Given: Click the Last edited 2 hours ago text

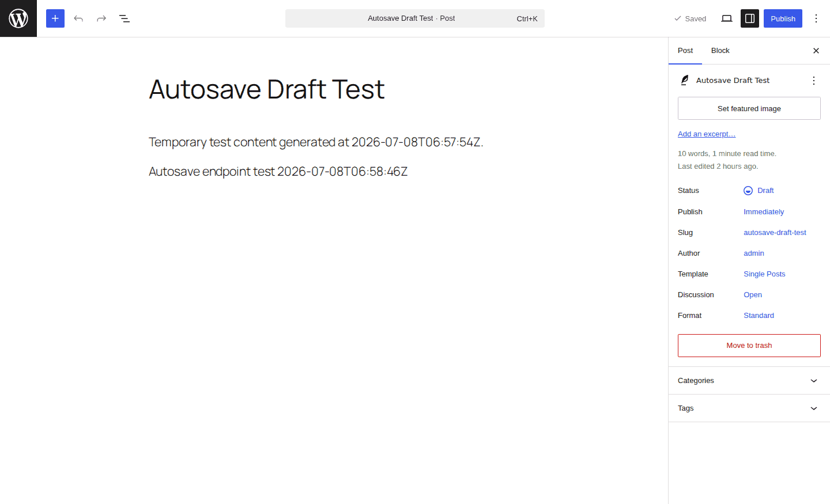Looking at the screenshot, I should (x=718, y=166).
